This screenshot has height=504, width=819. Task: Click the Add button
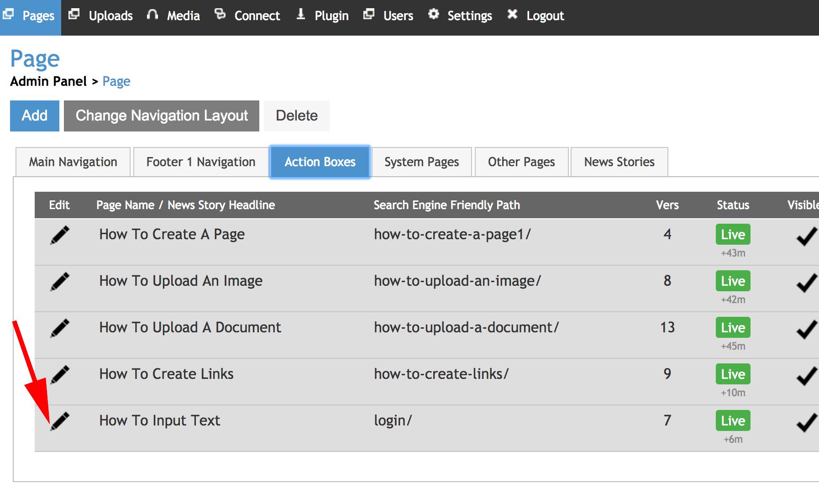click(x=34, y=115)
